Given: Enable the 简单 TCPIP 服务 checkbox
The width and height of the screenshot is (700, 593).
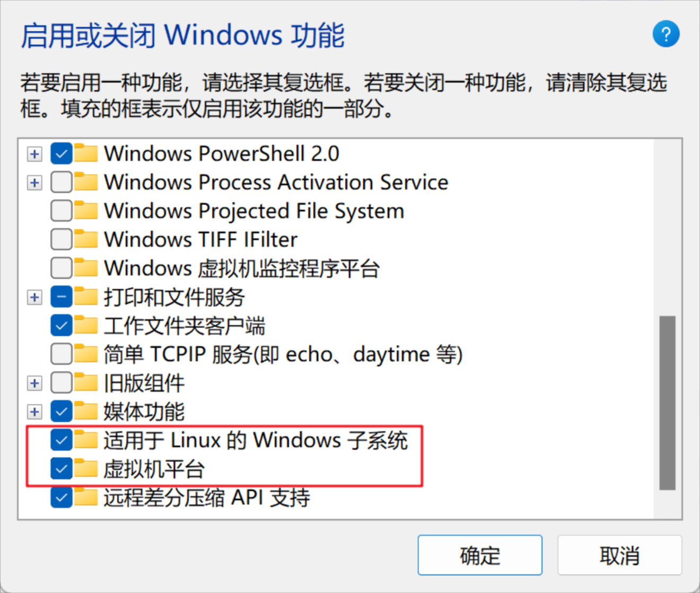Looking at the screenshot, I should [62, 354].
